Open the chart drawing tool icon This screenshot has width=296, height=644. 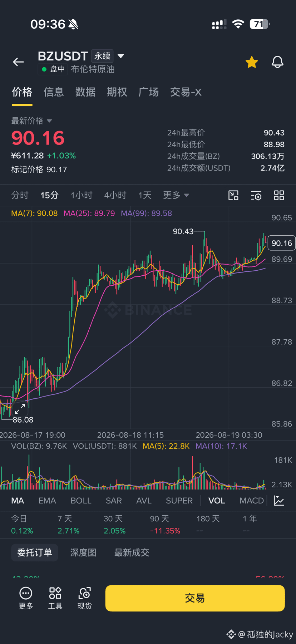233,195
